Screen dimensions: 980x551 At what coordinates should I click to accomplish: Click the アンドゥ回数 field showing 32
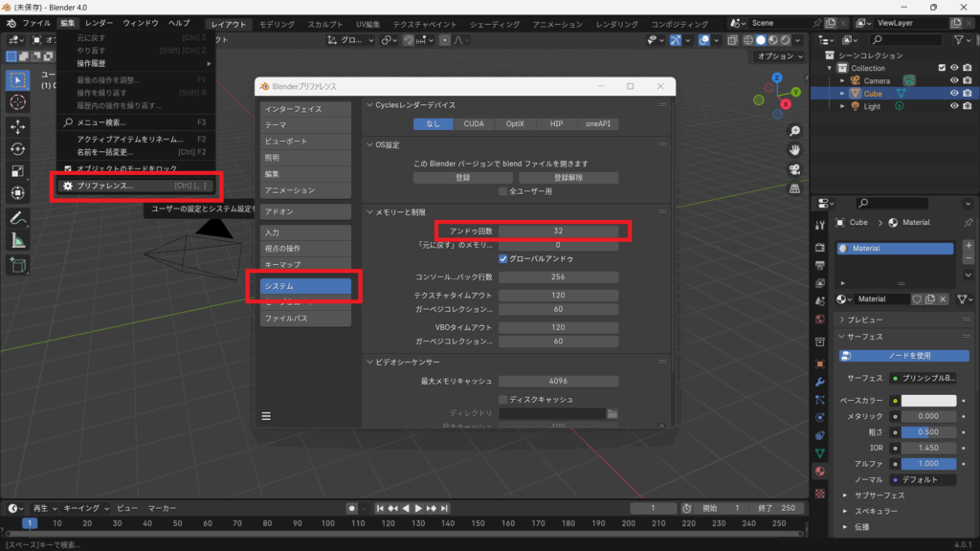pyautogui.click(x=558, y=231)
